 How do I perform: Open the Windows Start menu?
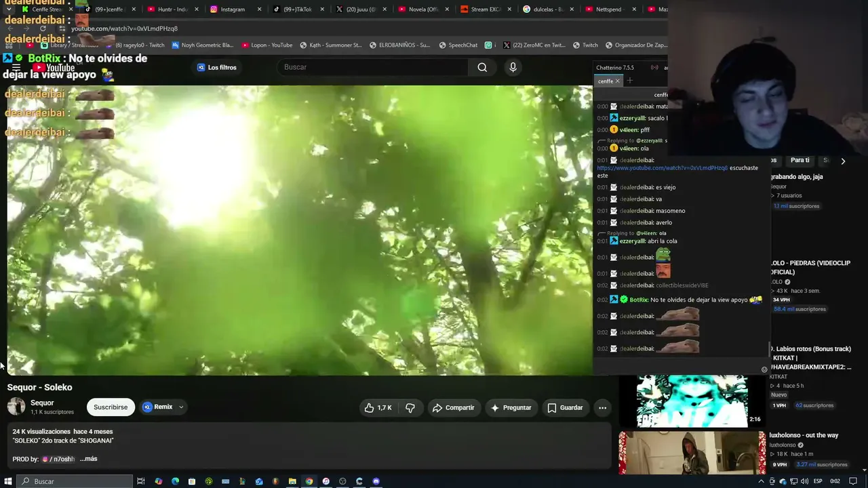coord(8,481)
